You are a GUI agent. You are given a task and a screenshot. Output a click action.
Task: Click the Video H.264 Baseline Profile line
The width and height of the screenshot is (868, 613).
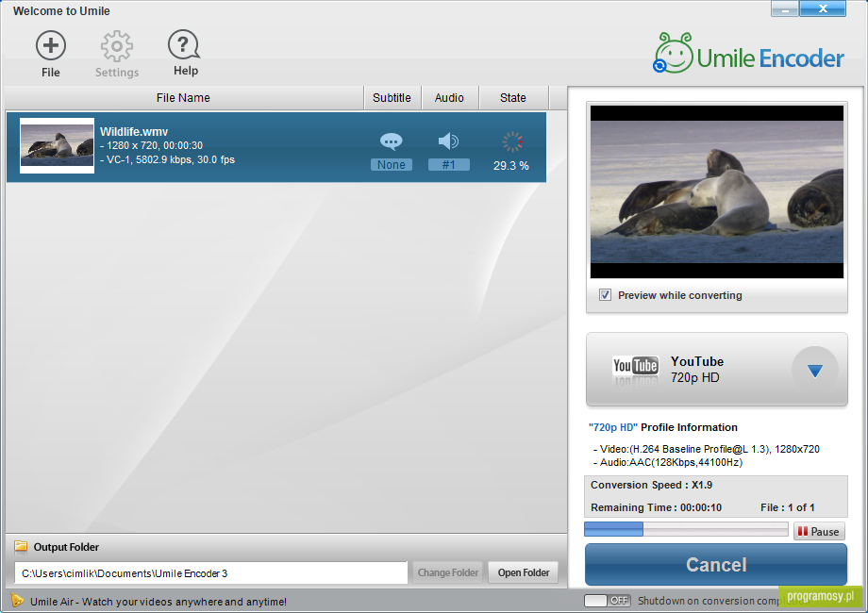pyautogui.click(x=707, y=449)
